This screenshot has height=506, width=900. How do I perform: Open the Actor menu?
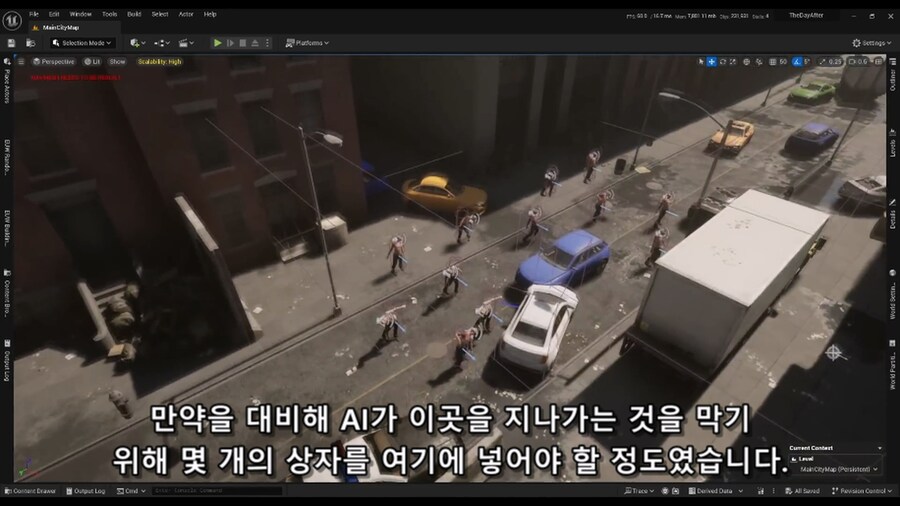pyautogui.click(x=185, y=14)
